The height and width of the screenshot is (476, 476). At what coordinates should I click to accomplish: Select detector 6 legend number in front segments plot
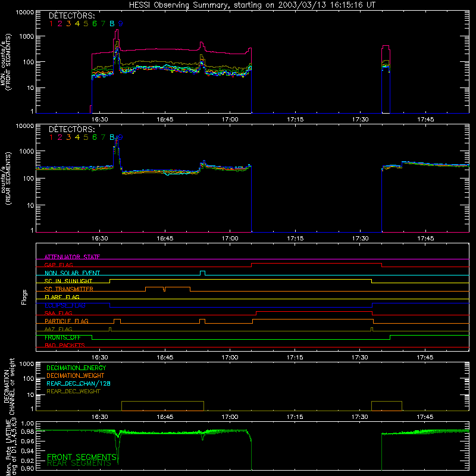click(x=95, y=24)
